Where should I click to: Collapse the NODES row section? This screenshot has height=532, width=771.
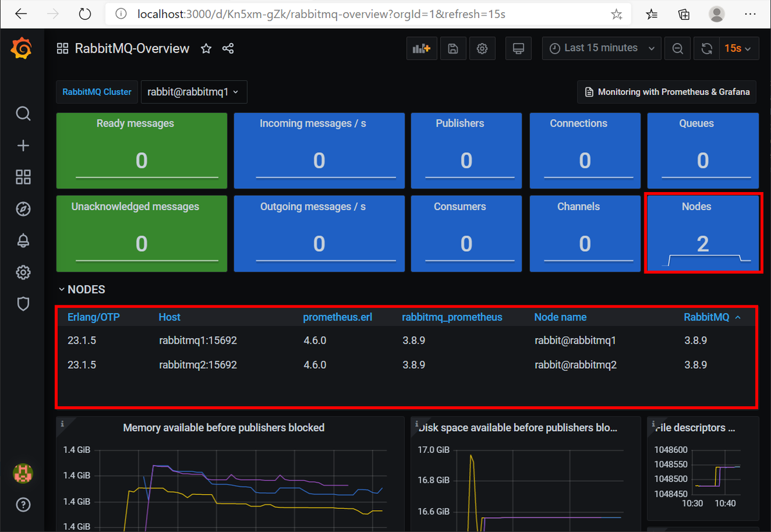[x=82, y=290]
